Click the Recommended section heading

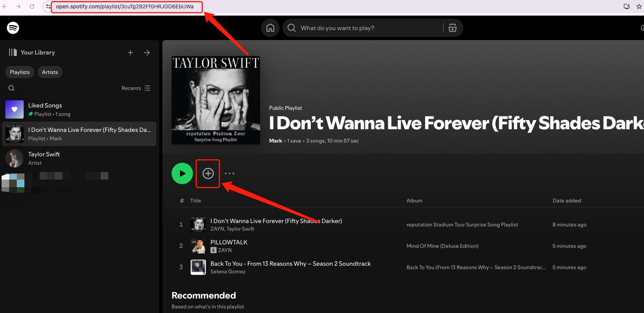tap(204, 295)
